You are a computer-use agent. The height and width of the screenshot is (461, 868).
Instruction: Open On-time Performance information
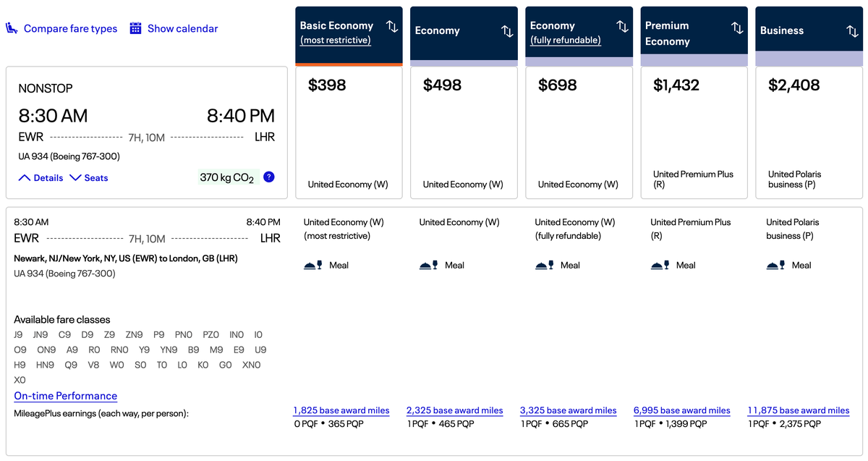coord(65,396)
